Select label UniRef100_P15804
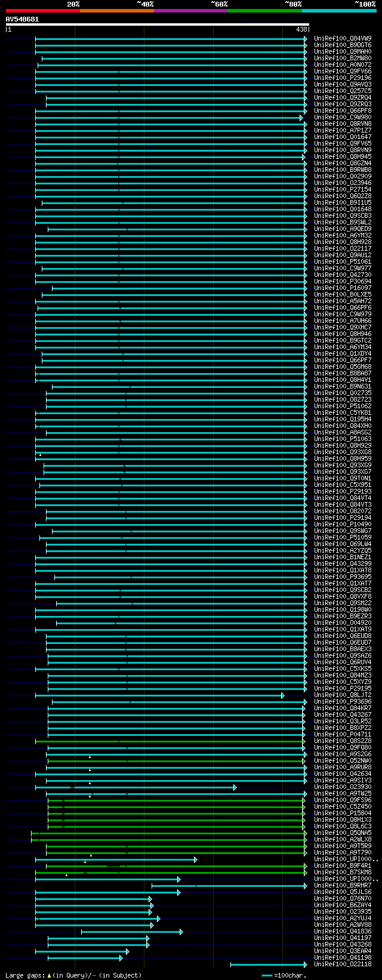Viewport: 382px width, 980px height. [x=343, y=813]
